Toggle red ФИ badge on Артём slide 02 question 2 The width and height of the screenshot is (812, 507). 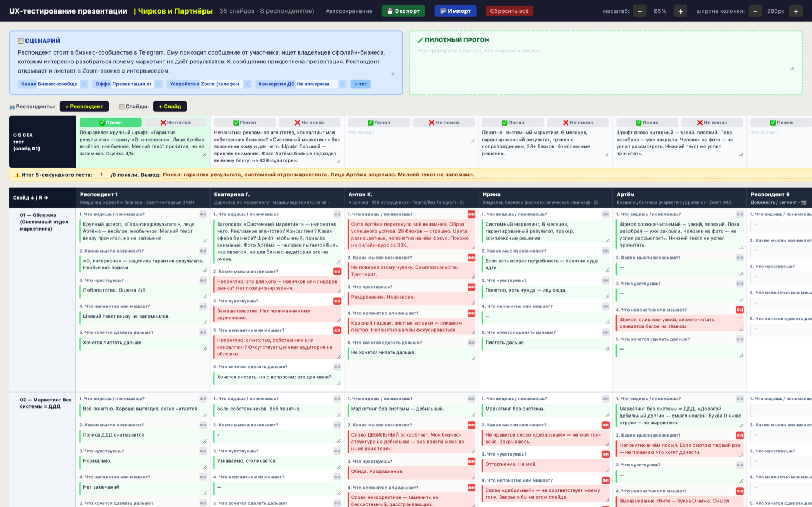[739, 435]
